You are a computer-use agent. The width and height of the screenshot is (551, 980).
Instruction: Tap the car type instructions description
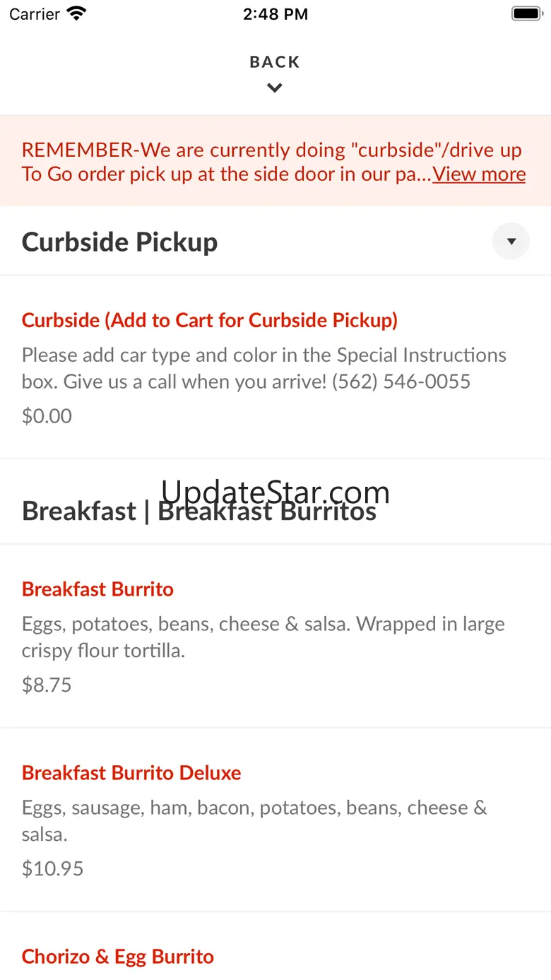(263, 368)
